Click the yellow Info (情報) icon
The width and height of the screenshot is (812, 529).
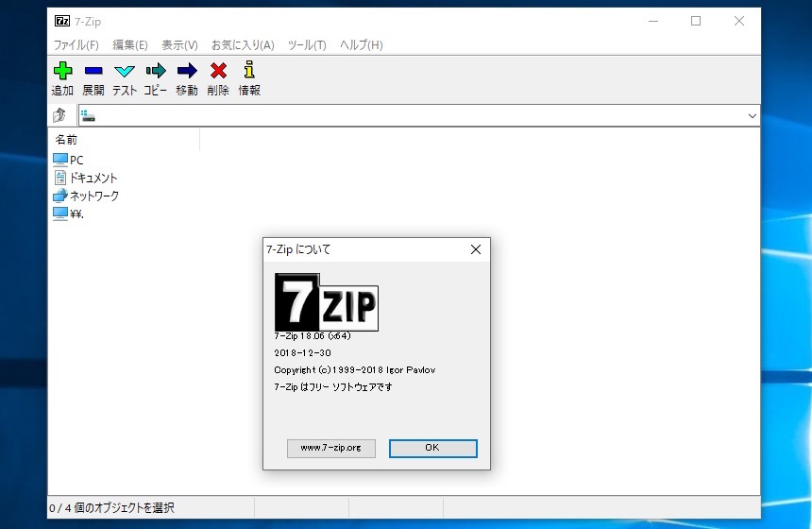[x=249, y=69]
